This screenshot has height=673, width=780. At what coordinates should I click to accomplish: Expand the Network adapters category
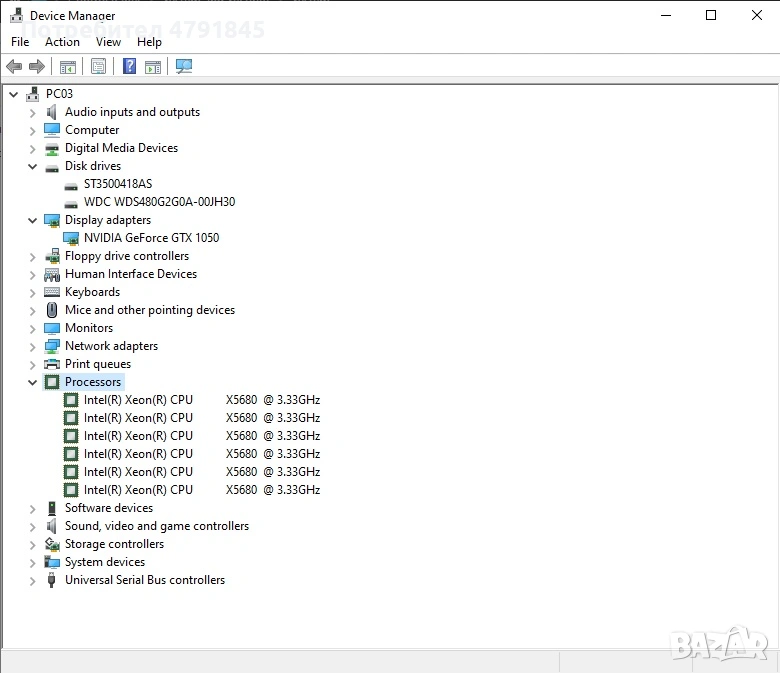[x=33, y=346]
